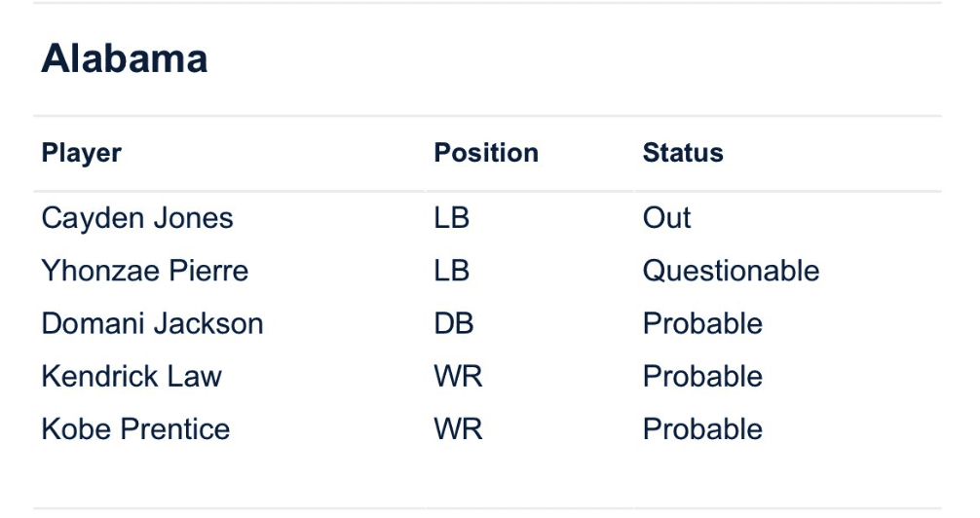
Task: Click the Out status for Cayden Jones
Action: (666, 218)
